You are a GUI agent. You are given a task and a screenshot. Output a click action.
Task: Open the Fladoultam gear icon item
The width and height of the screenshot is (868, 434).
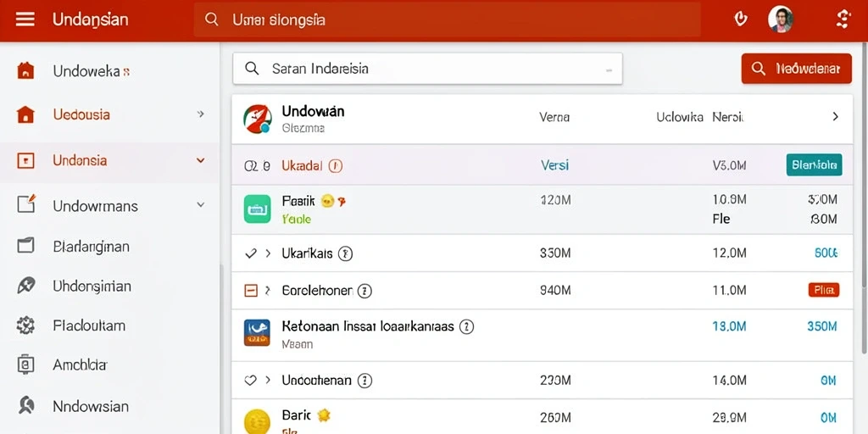25,325
